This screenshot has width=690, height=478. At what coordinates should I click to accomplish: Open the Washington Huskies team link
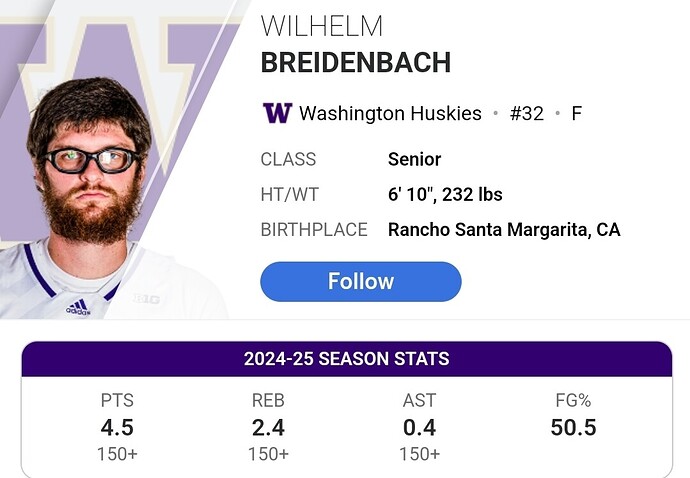(390, 113)
